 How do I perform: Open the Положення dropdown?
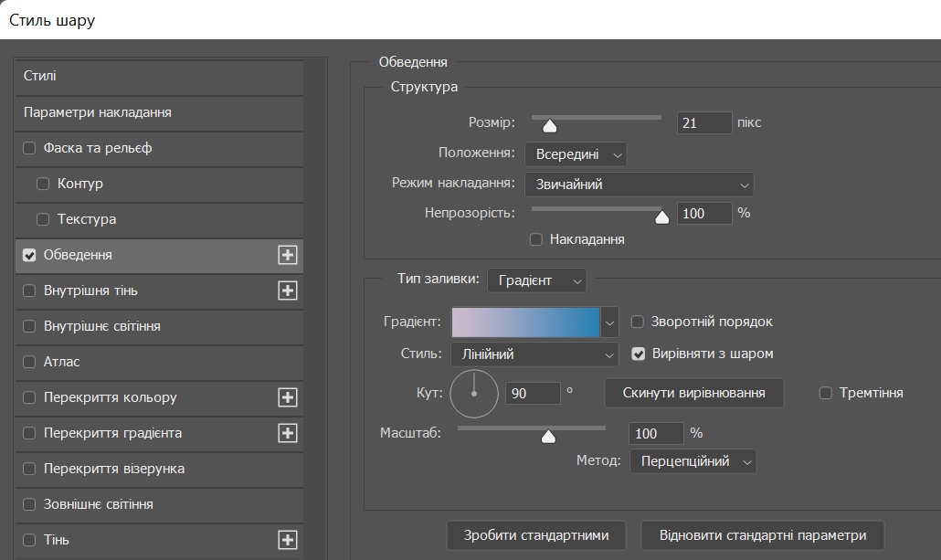click(576, 154)
